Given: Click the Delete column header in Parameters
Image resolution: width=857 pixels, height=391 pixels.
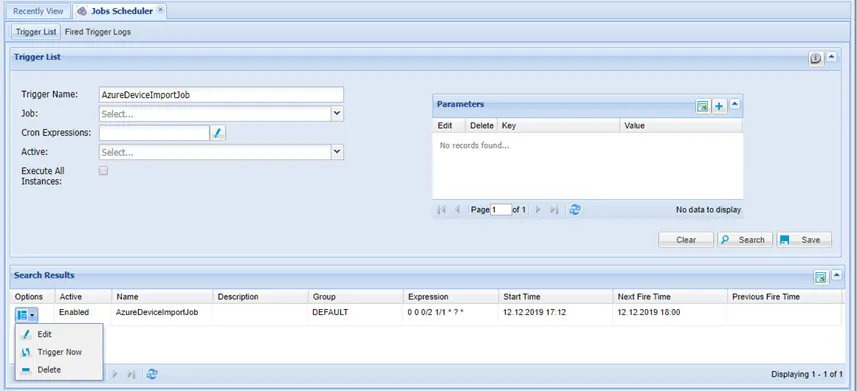Looking at the screenshot, I should click(482, 126).
